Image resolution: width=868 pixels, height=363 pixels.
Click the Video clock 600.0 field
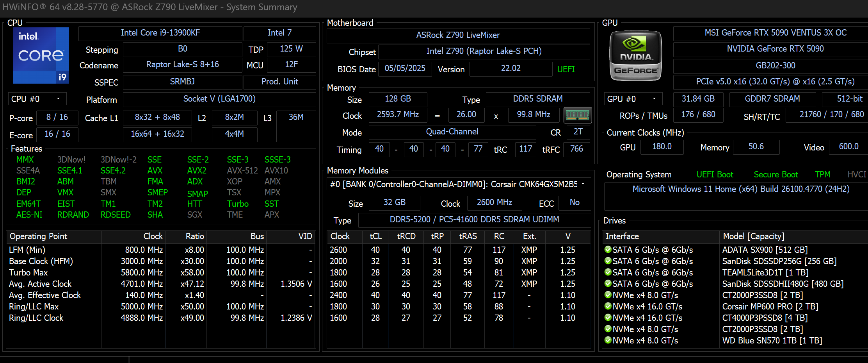[x=848, y=147]
